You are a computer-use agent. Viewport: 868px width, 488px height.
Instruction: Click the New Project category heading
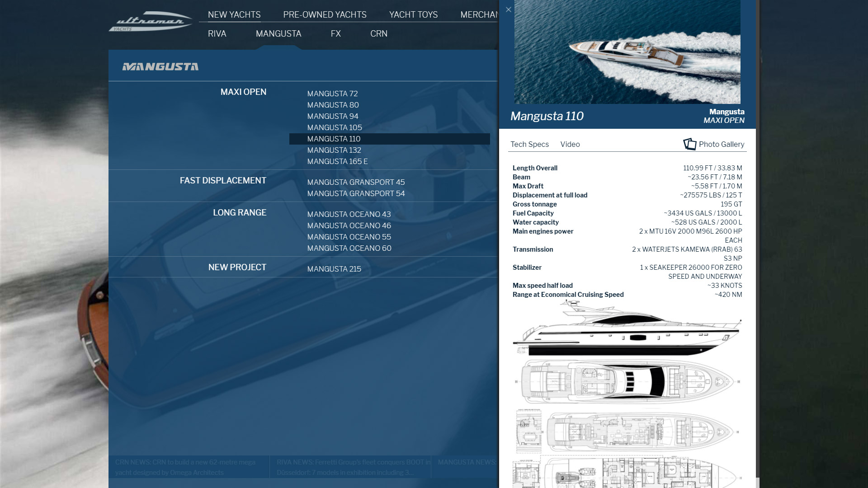[x=237, y=267]
